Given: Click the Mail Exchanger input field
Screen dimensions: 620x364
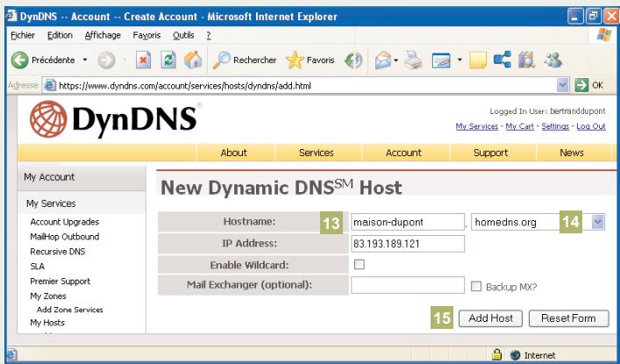Looking at the screenshot, I should 407,285.
